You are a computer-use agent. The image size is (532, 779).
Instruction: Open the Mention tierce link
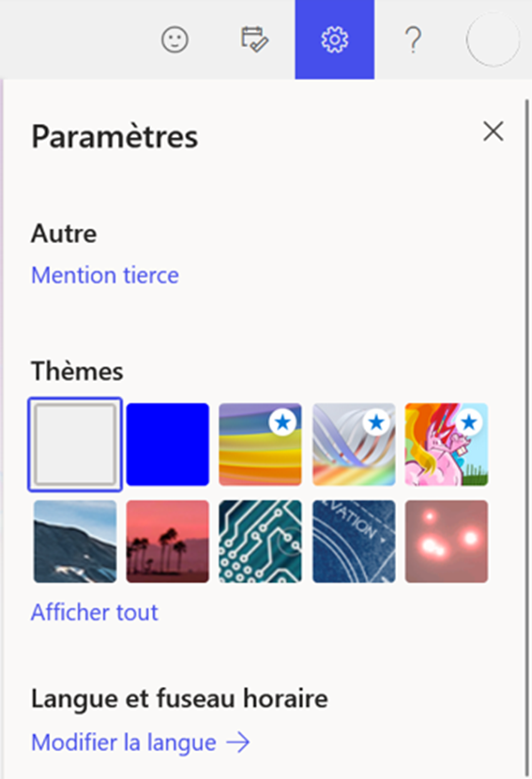pos(105,275)
